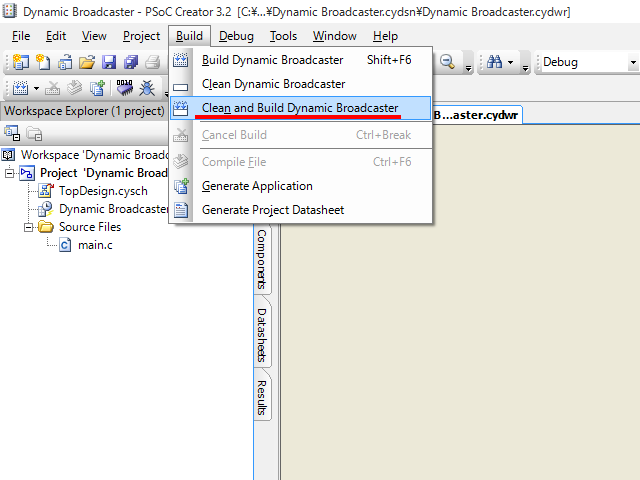The image size is (640, 480).
Task: Switch to the Datasheets vertical tab
Action: 262,335
